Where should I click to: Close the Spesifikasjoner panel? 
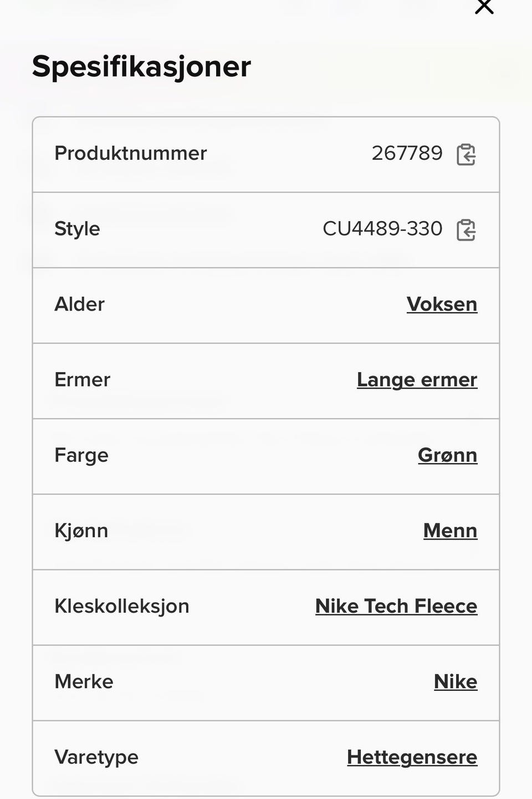point(484,6)
